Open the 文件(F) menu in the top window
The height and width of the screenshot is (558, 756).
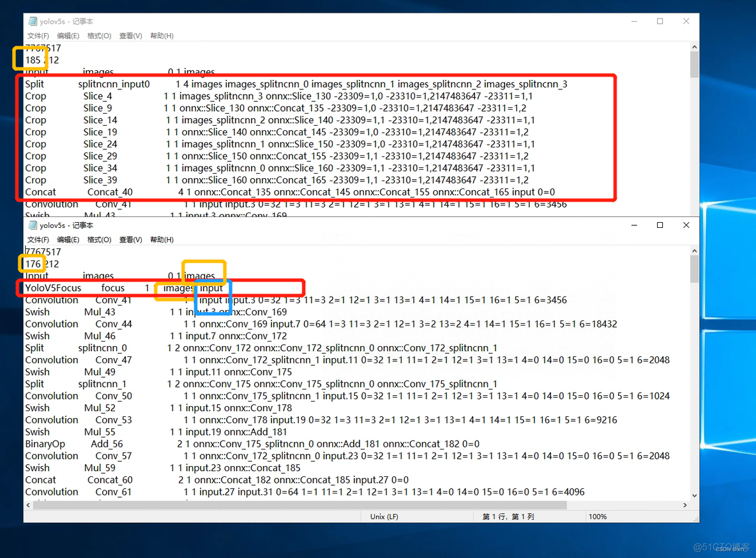click(38, 36)
